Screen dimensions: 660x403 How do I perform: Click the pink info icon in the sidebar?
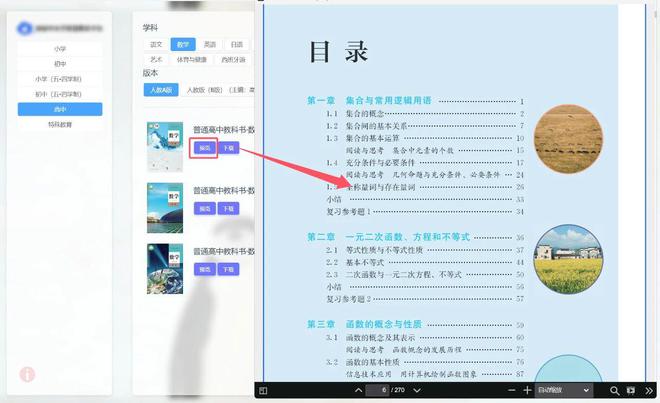pyautogui.click(x=27, y=374)
